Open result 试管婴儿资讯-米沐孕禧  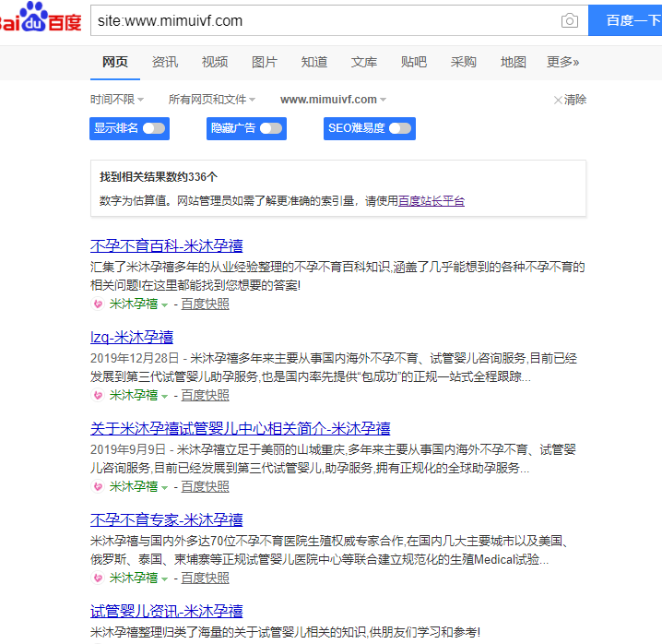pyautogui.click(x=167, y=611)
